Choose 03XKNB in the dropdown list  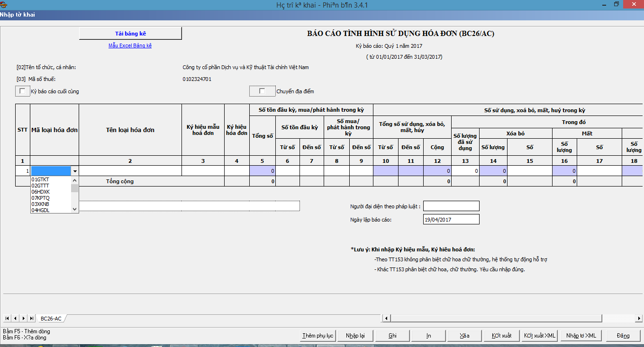click(x=40, y=204)
